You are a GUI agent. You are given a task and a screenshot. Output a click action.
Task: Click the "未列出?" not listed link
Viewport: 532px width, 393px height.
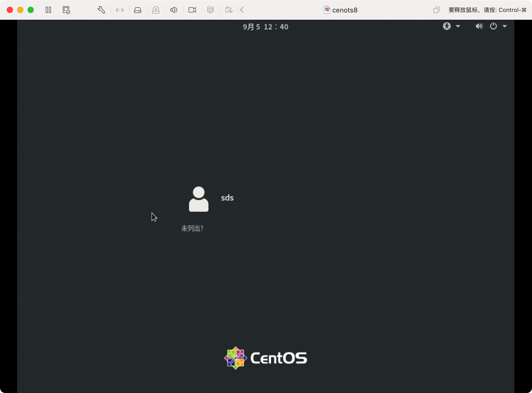coord(192,228)
